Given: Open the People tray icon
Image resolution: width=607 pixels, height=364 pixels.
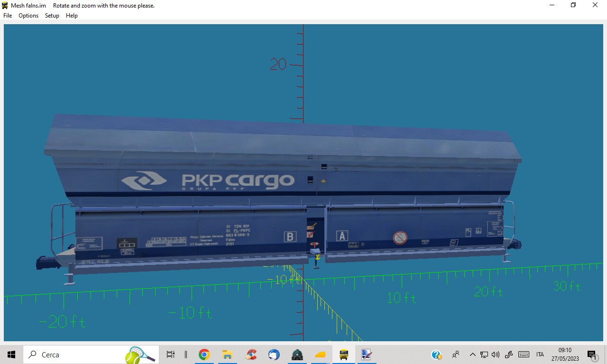Looking at the screenshot, I should [x=456, y=355].
